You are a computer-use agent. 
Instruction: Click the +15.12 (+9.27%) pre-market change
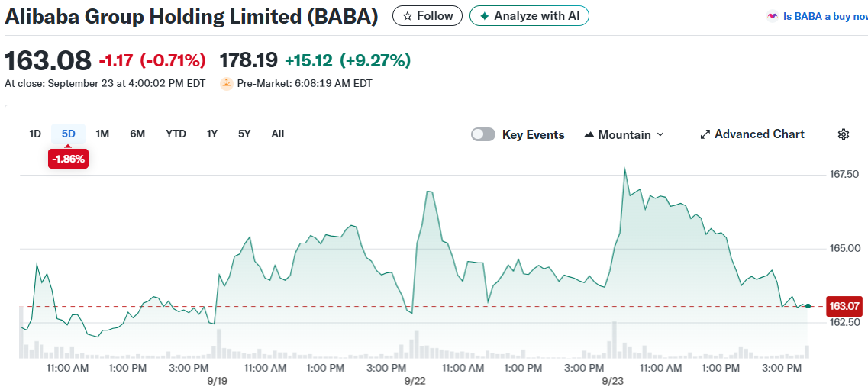click(347, 60)
